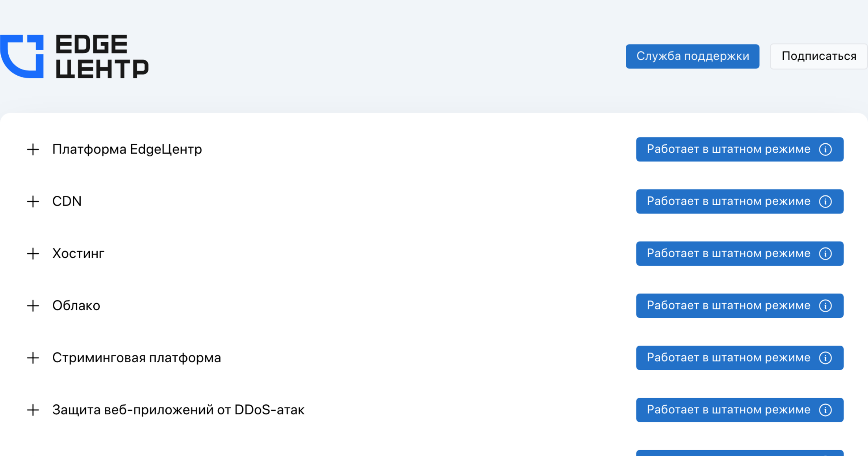Expand Облако section plus icon
This screenshot has height=456, width=868.
33,306
